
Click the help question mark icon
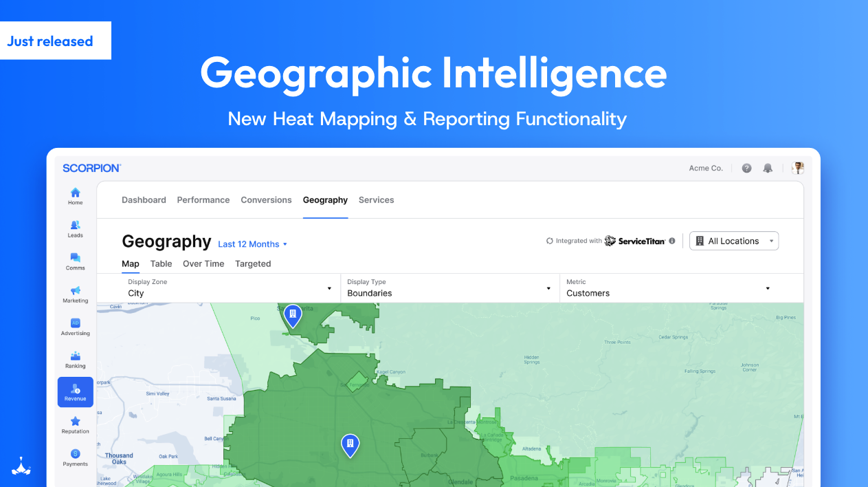(x=746, y=169)
